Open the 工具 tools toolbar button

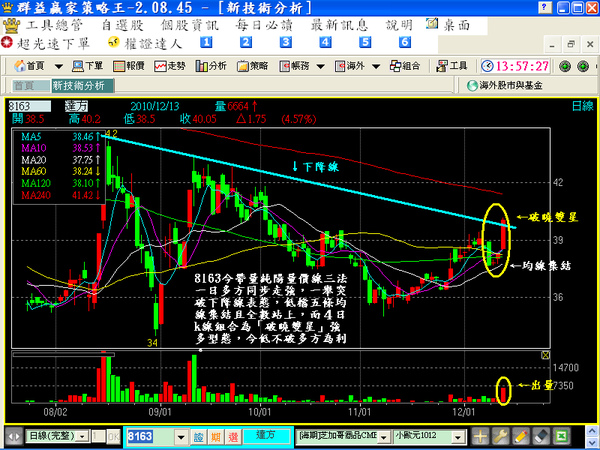coord(452,66)
